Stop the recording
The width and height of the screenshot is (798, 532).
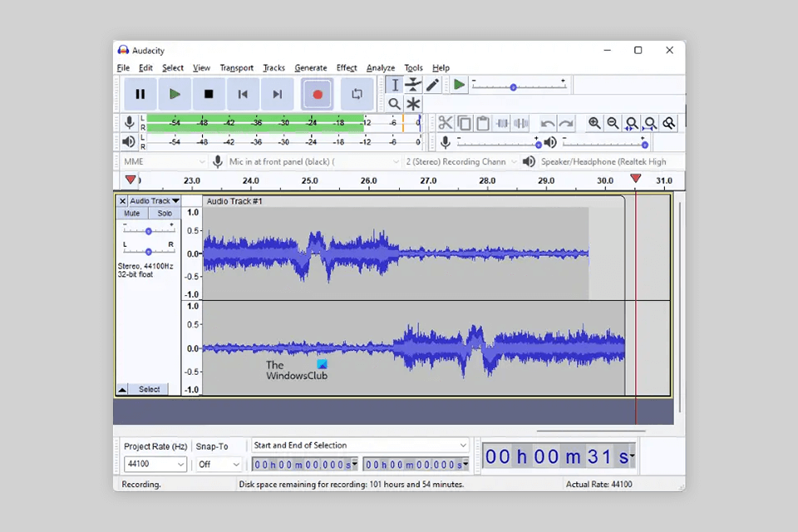pyautogui.click(x=209, y=94)
